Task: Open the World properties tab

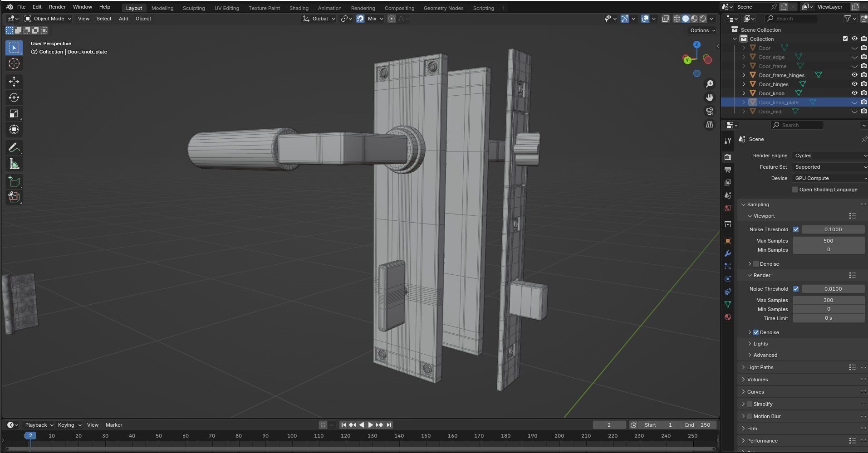Action: 728,208
